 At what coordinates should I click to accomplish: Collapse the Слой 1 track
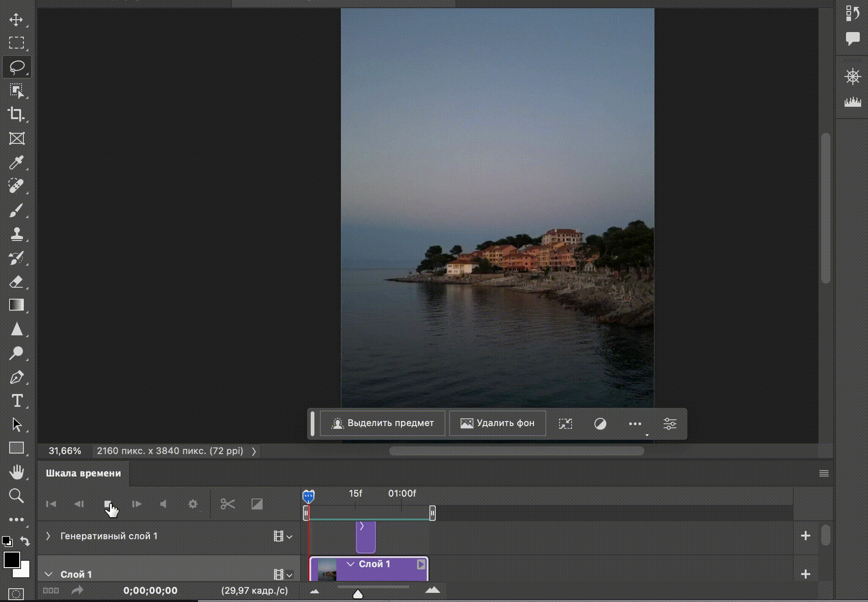coord(48,575)
